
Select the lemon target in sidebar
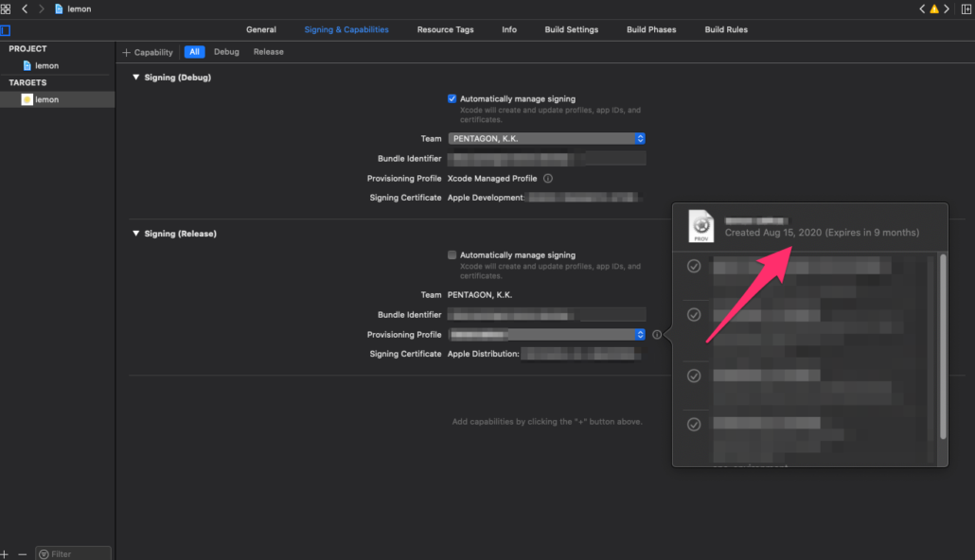[x=46, y=99]
